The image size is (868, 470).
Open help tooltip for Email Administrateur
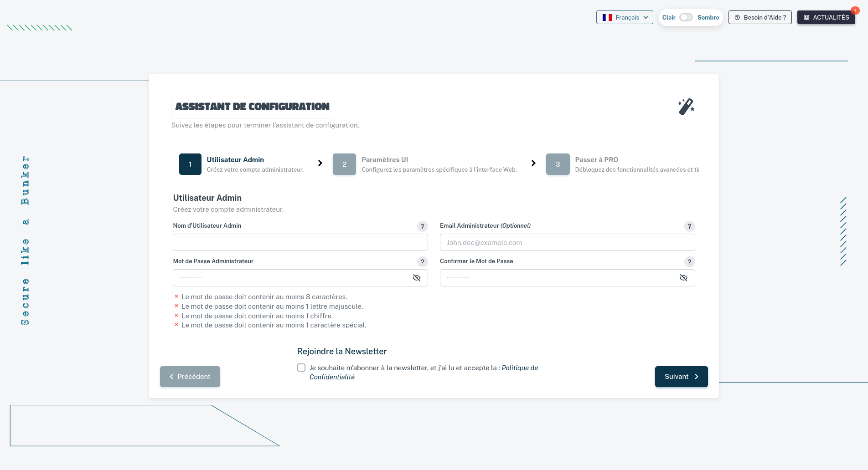coord(689,226)
